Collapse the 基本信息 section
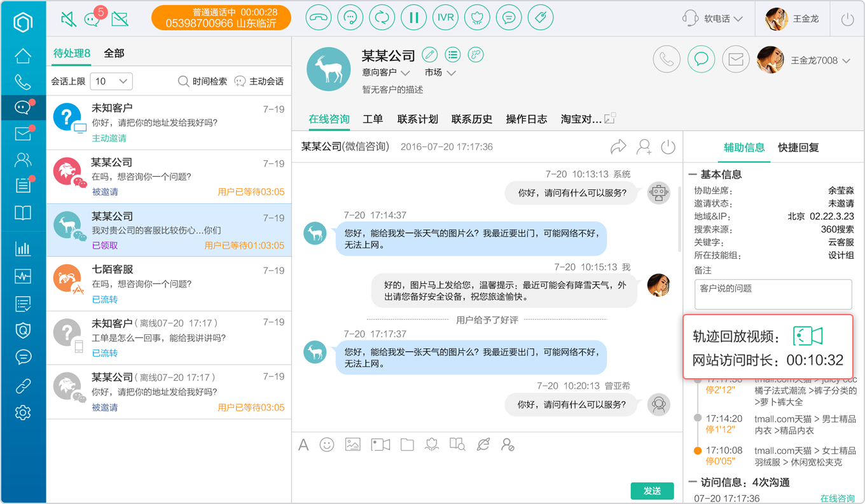 [x=693, y=174]
